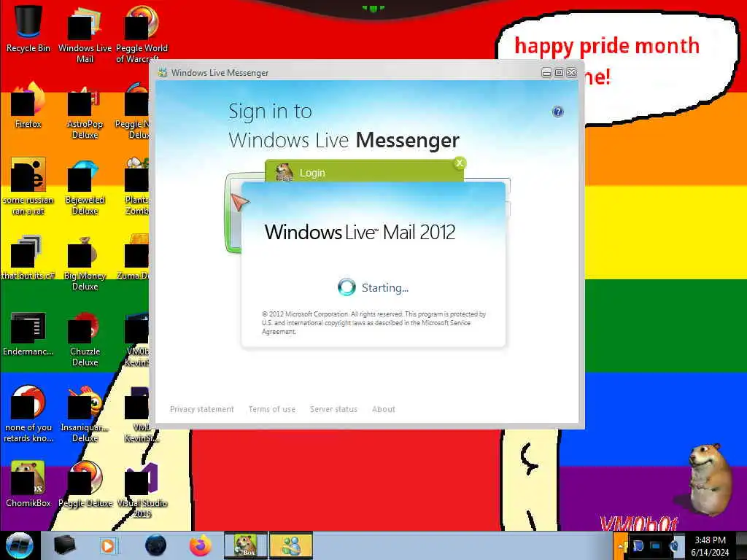This screenshot has height=560, width=747.
Task: Click the help question mark icon in Messenger
Action: tap(558, 112)
